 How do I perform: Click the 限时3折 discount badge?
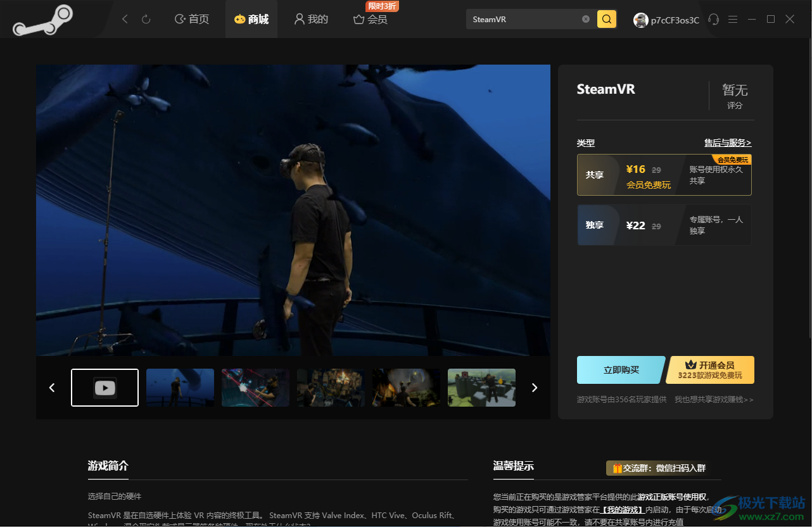click(x=383, y=6)
